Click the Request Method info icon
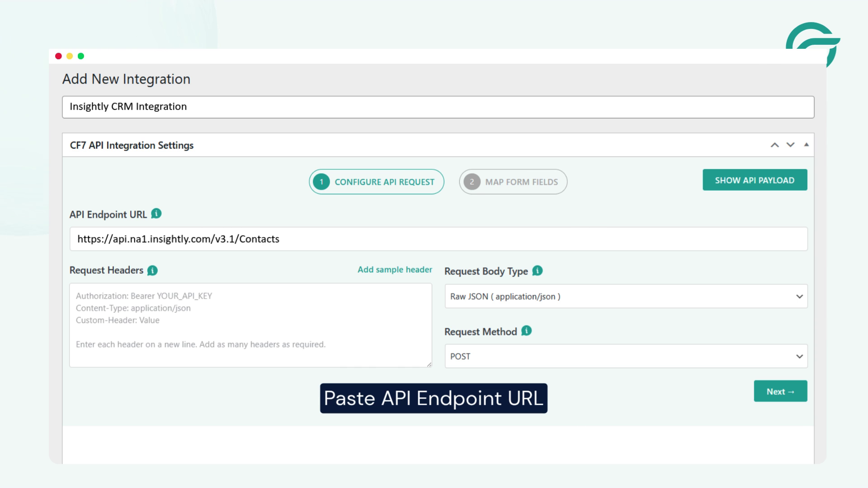The image size is (868, 488). (x=527, y=331)
